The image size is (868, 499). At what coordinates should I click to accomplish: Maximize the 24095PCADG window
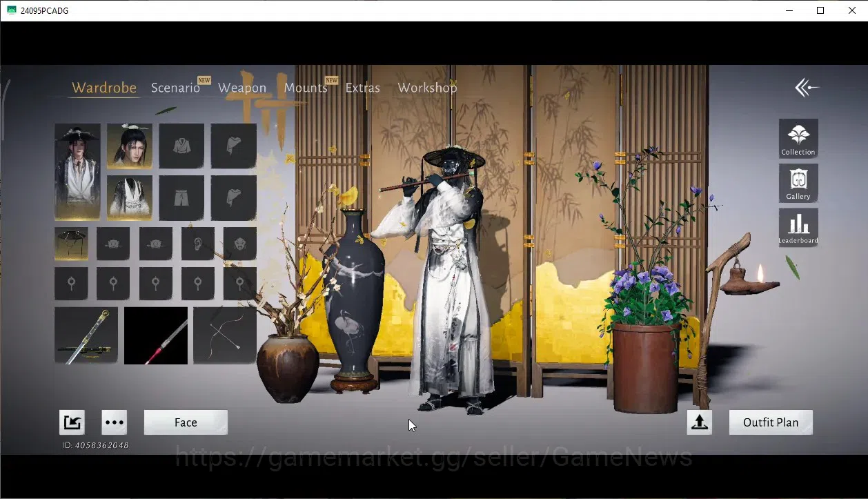pos(820,10)
